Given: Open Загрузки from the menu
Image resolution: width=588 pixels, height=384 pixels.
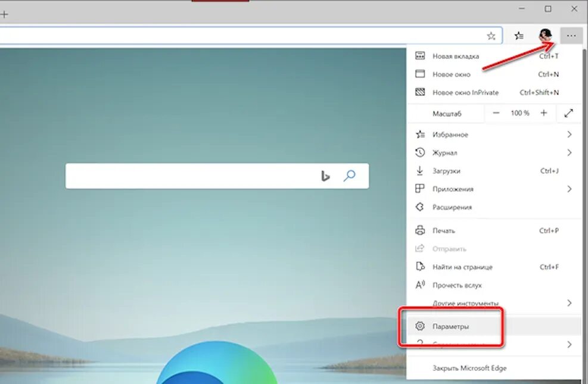Looking at the screenshot, I should (x=494, y=171).
